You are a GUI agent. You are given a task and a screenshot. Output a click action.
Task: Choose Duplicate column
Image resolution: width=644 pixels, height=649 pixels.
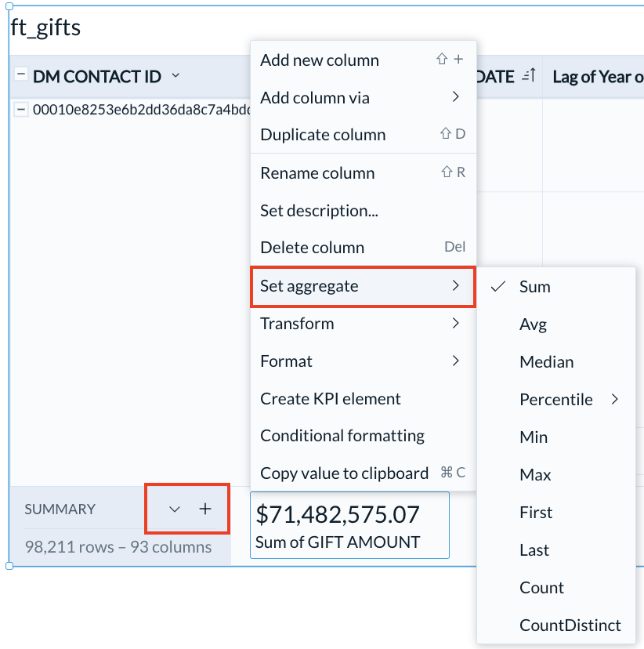(364, 135)
